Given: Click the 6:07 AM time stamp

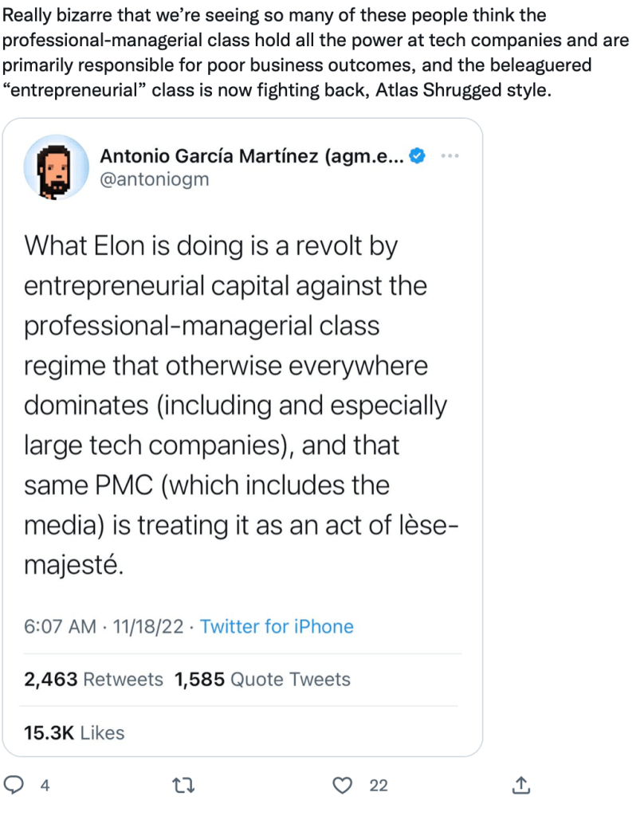Looking at the screenshot, I should point(60,626).
